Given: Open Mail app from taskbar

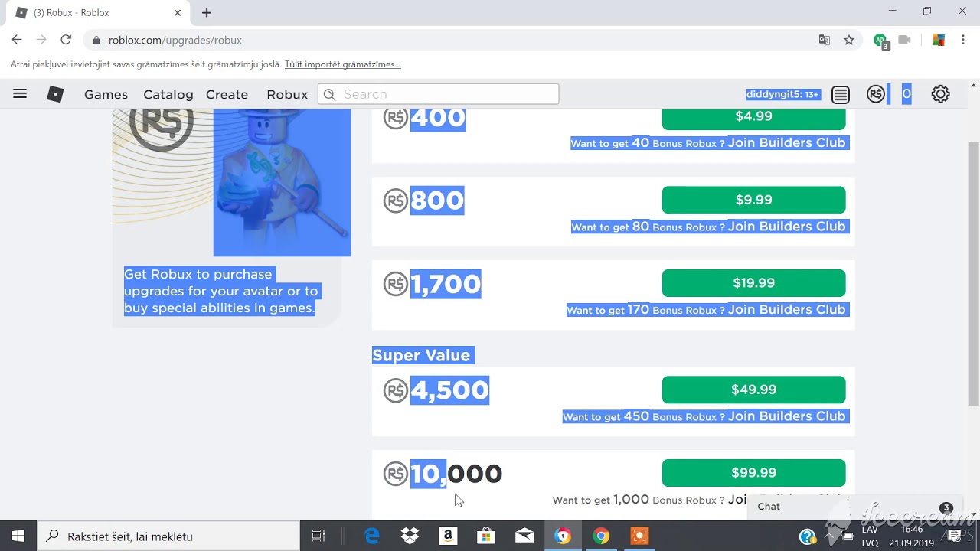Looking at the screenshot, I should [524, 536].
